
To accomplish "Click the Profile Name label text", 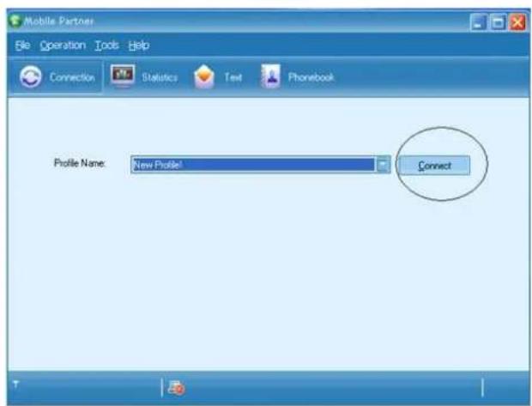I will [x=80, y=163].
